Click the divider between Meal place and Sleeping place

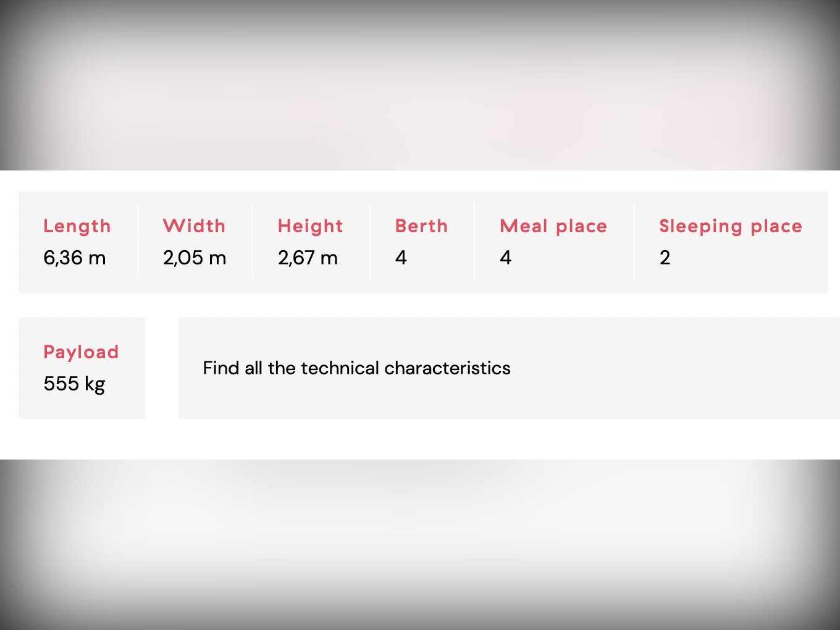[x=634, y=242]
